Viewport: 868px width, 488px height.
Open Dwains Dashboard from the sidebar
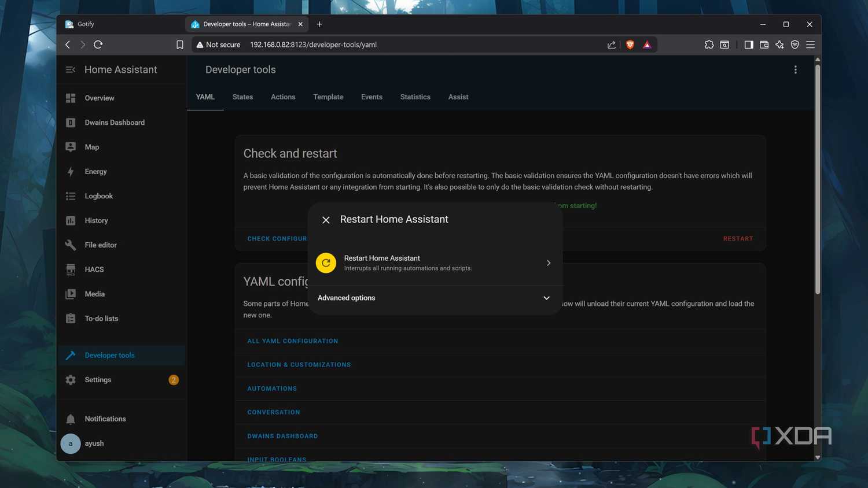[x=115, y=123]
